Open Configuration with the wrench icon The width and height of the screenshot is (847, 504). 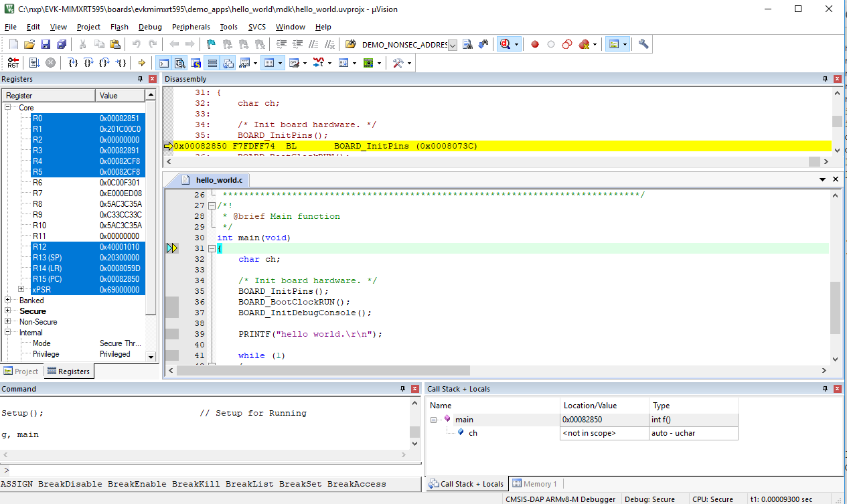(x=643, y=45)
